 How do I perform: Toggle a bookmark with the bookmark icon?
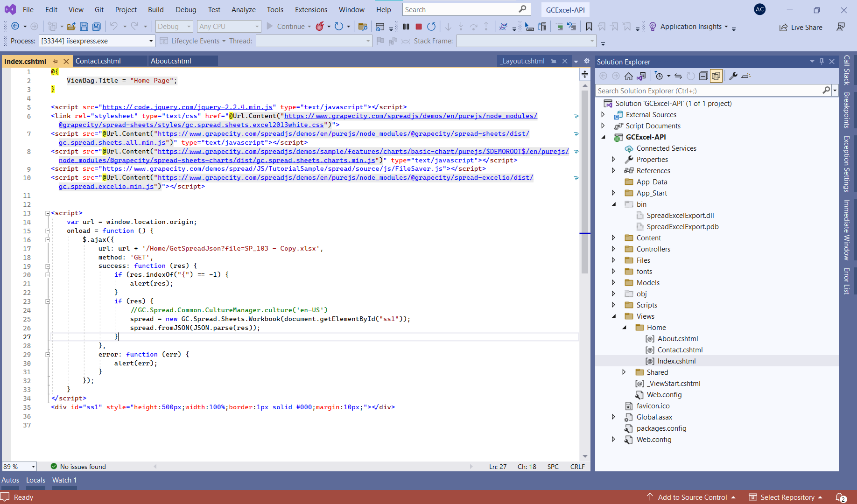(x=589, y=27)
